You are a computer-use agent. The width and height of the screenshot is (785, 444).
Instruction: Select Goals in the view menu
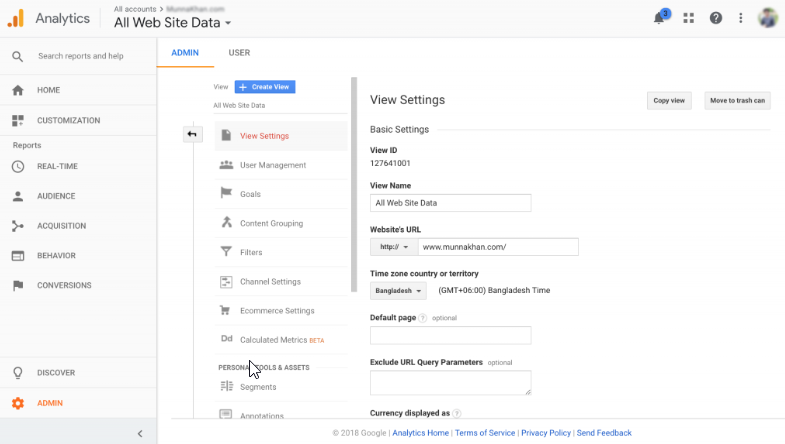(x=250, y=194)
